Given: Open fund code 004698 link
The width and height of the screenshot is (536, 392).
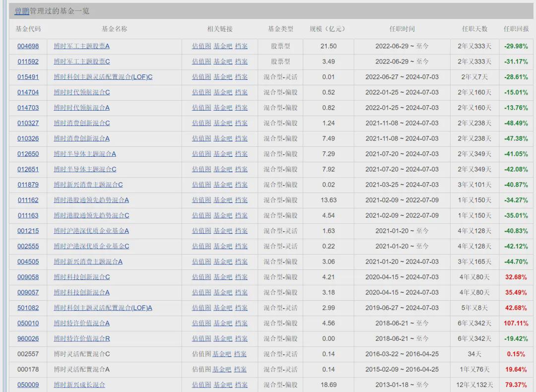Looking at the screenshot, I should pos(28,46).
